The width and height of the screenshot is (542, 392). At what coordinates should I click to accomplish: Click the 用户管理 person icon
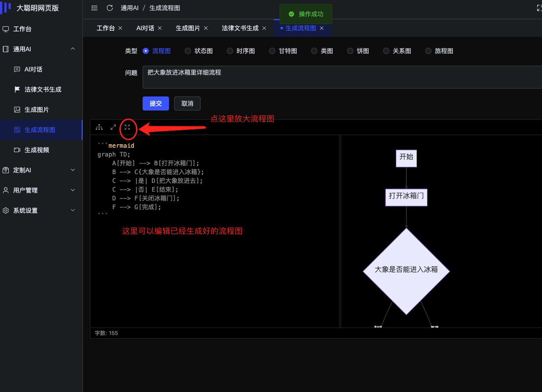point(6,190)
